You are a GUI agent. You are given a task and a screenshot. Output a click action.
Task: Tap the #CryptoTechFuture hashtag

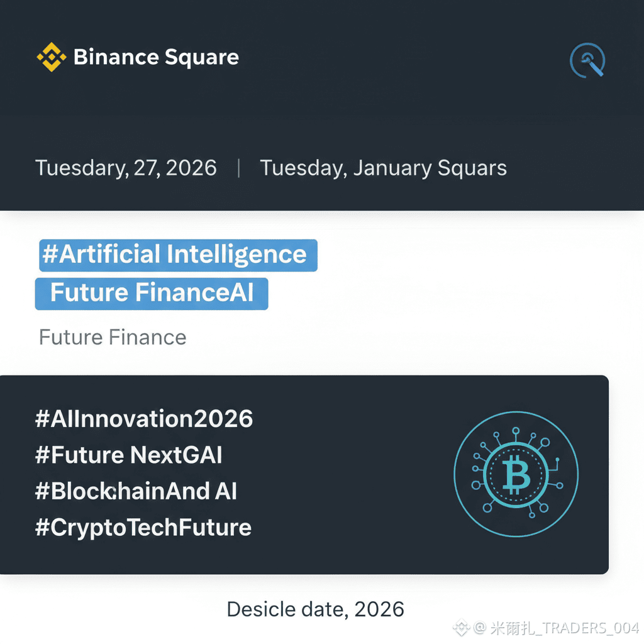[143, 528]
